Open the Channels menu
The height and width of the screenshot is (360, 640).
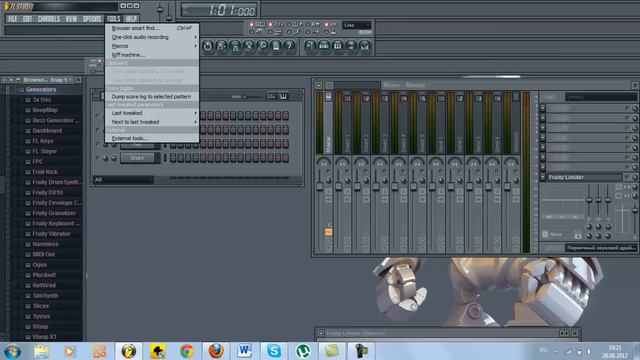click(49, 19)
